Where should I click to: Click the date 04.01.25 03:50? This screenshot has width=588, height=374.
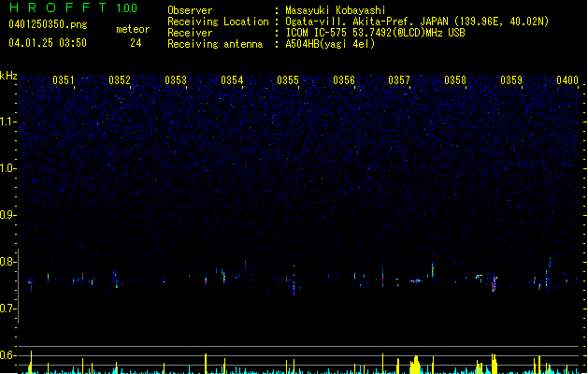48,43
